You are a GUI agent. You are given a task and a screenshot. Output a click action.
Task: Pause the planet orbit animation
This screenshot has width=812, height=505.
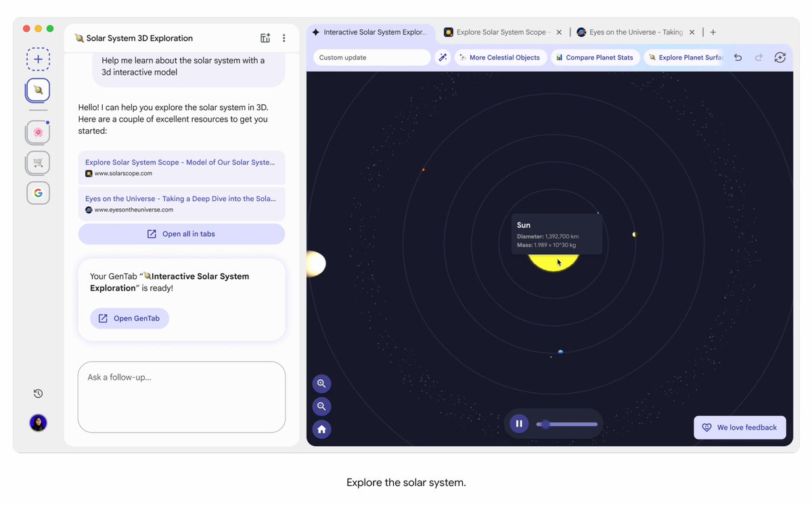(x=519, y=423)
